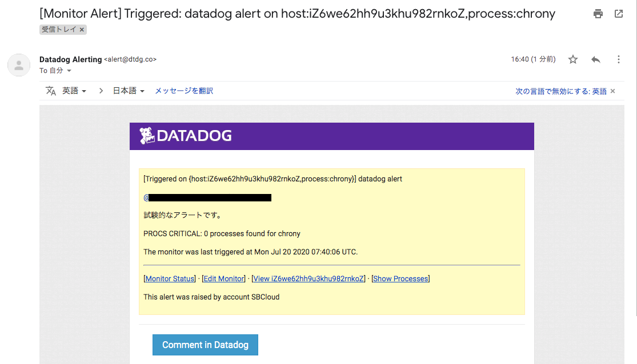The width and height of the screenshot is (637, 364).
Task: Click the 試験的なアラートです text
Action: (x=183, y=215)
